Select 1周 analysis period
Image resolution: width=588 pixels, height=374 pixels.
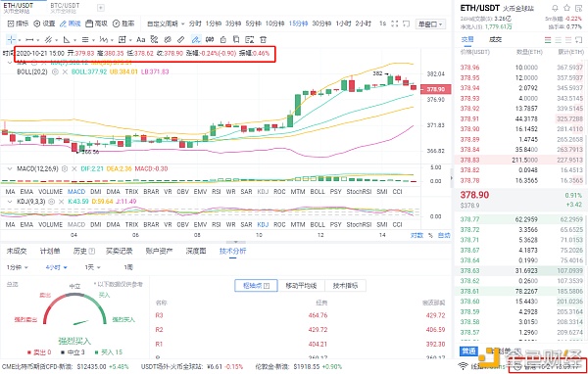[127, 267]
